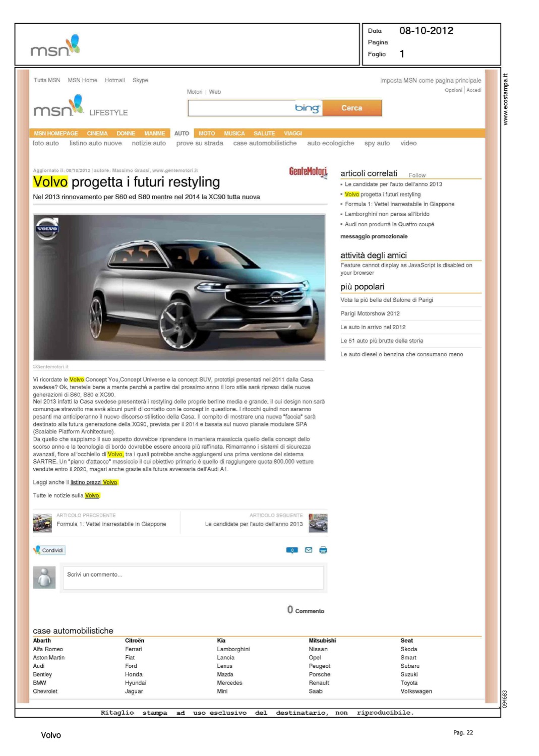Go to 'prove su strada' section
This screenshot has width=539, height=756.
(x=199, y=143)
